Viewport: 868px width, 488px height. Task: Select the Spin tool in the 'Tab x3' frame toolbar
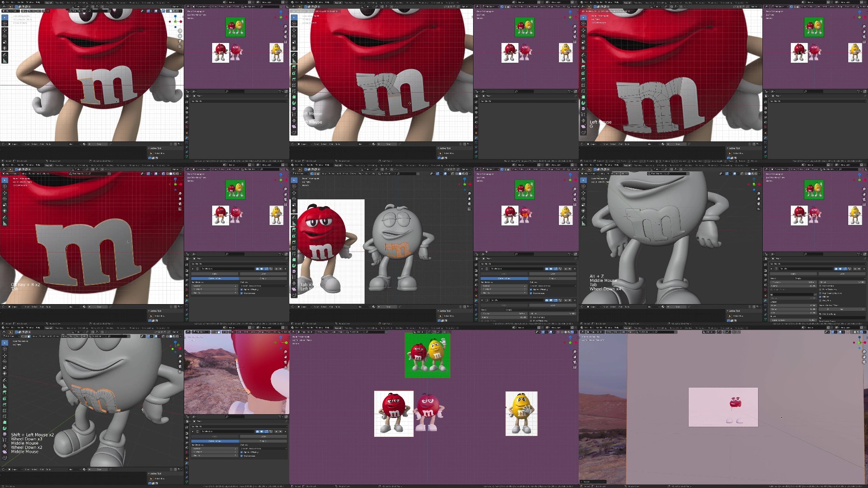coord(294,265)
